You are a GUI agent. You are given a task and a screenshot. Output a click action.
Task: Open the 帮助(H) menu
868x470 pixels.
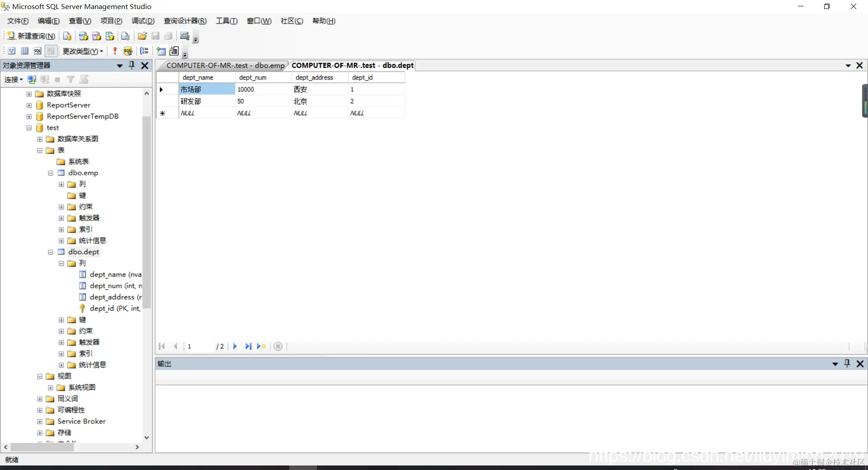[x=324, y=21]
